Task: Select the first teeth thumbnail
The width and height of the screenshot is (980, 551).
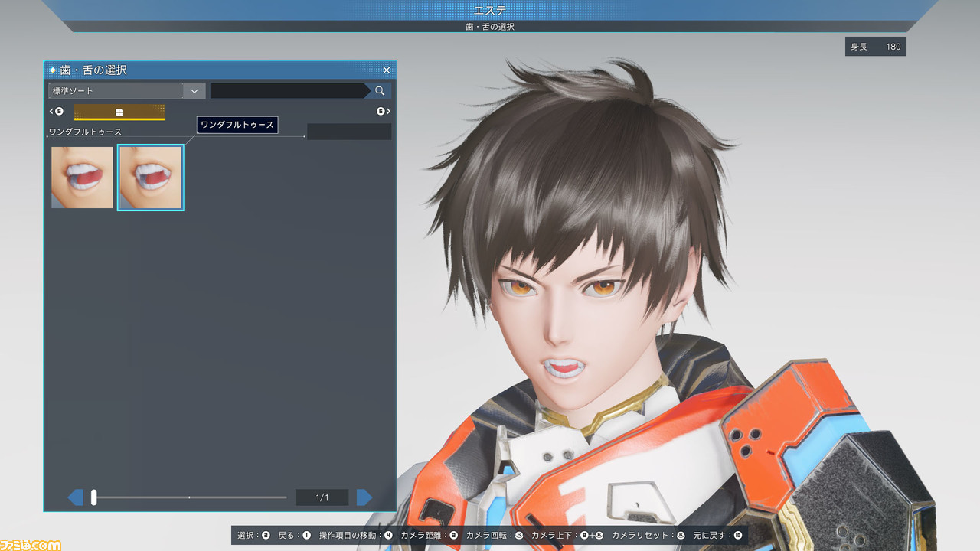Action: coord(82,178)
